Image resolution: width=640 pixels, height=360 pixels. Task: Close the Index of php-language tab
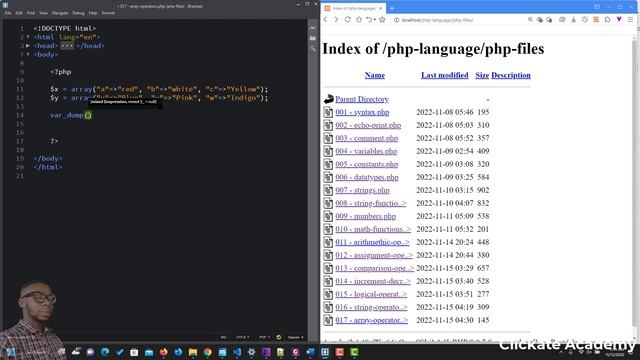pyautogui.click(x=381, y=8)
